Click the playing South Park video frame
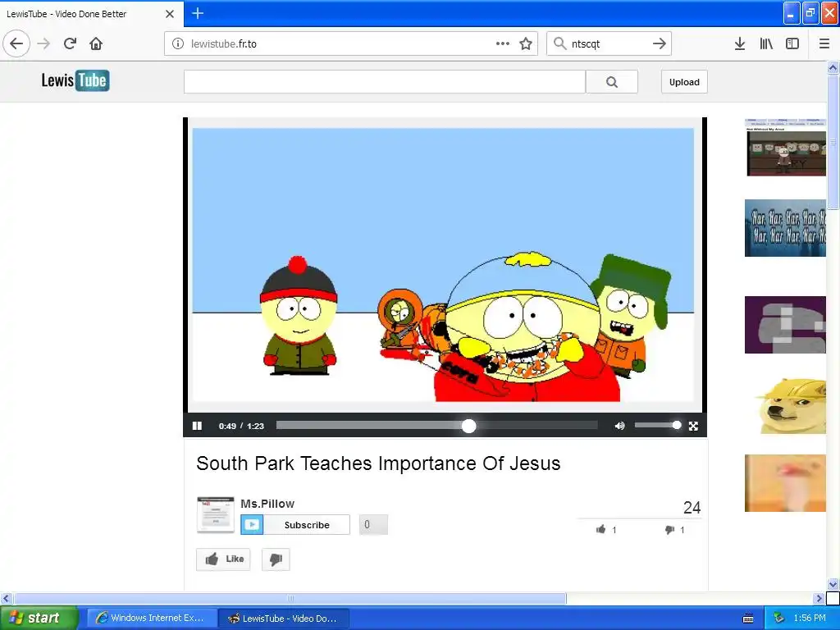Screen dimensions: 840x630 point(444,265)
